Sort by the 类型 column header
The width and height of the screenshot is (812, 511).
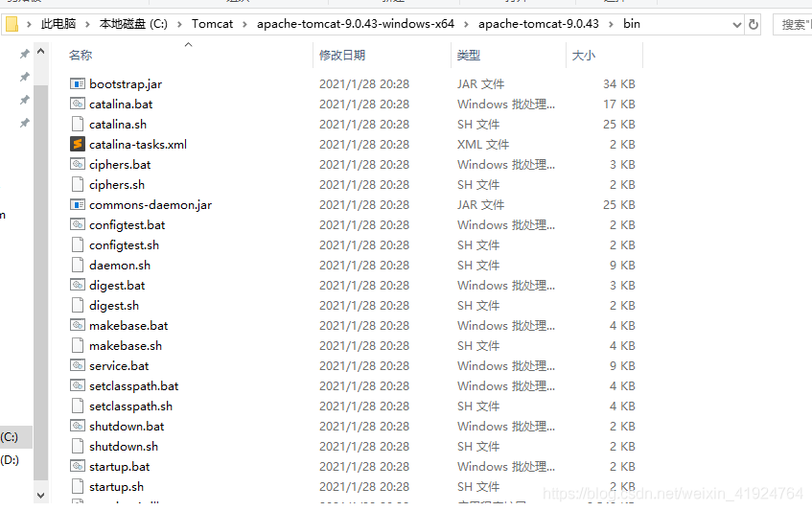(x=469, y=55)
